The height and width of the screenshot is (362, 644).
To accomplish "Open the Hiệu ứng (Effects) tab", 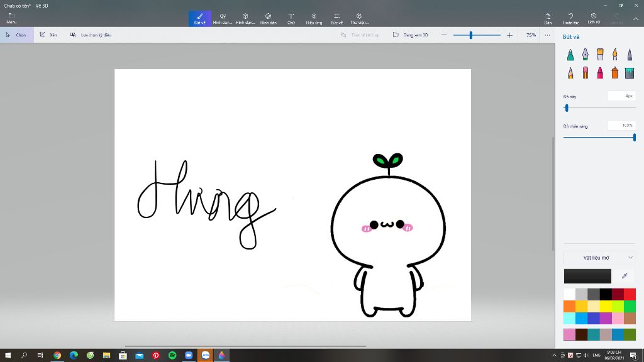I will pyautogui.click(x=314, y=18).
